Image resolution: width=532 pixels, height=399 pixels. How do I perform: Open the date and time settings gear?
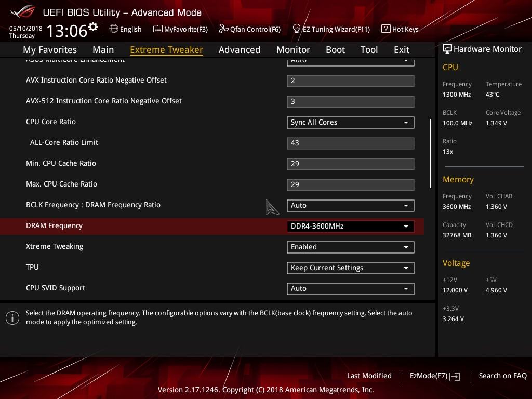click(x=93, y=26)
